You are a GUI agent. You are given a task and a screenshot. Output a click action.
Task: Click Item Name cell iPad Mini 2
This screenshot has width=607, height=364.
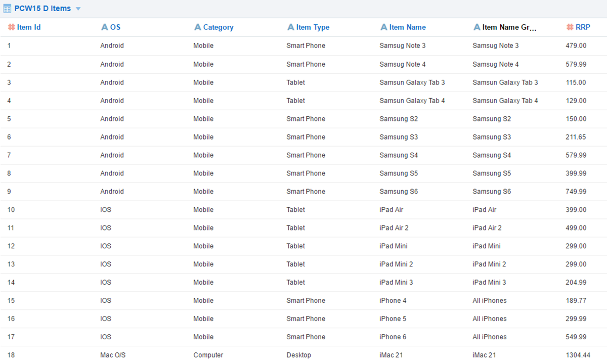tap(396, 264)
